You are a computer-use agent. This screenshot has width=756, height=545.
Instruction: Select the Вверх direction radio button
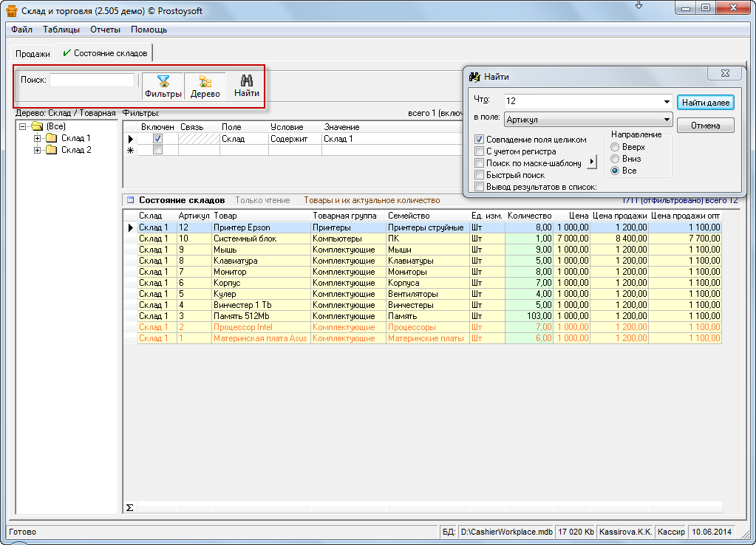pyautogui.click(x=615, y=147)
